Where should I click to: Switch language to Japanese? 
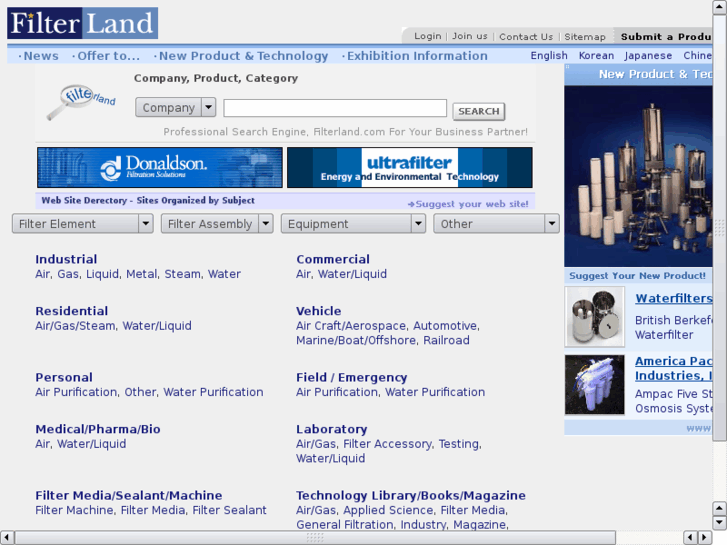[648, 56]
